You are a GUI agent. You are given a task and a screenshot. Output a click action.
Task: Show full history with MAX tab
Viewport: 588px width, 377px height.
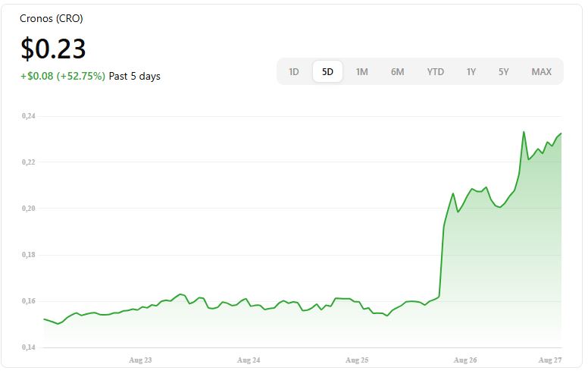click(x=541, y=72)
